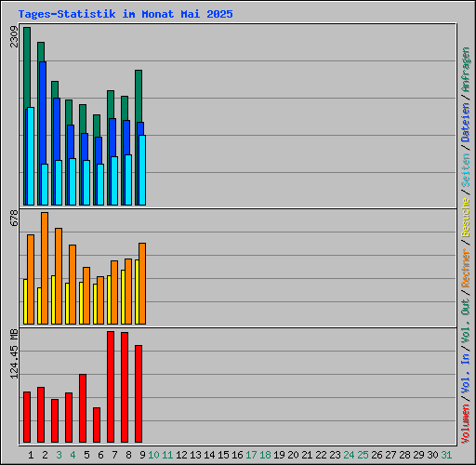The height and width of the screenshot is (465, 476).
Task: Click the legend text 'Vol. Out'
Action: click(465, 321)
